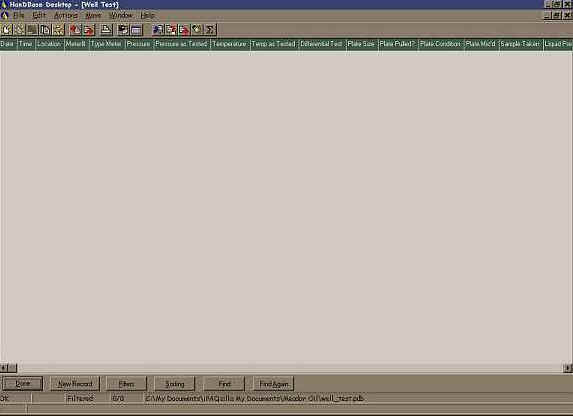Click the Meter# column header
Viewport: 573px width, 416px height.
tap(77, 44)
